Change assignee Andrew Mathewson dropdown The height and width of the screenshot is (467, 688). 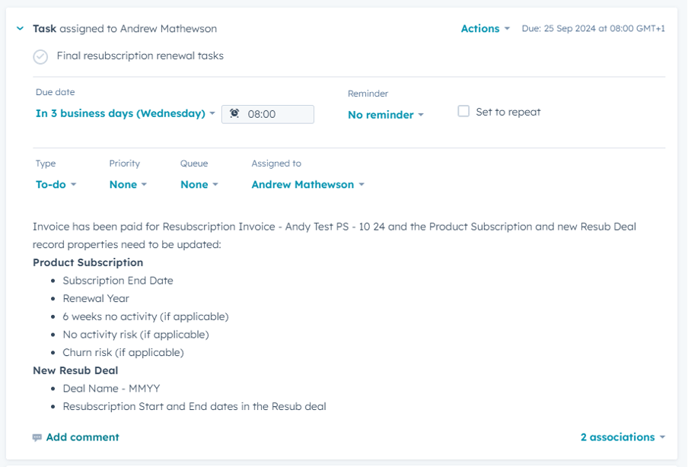tap(307, 185)
